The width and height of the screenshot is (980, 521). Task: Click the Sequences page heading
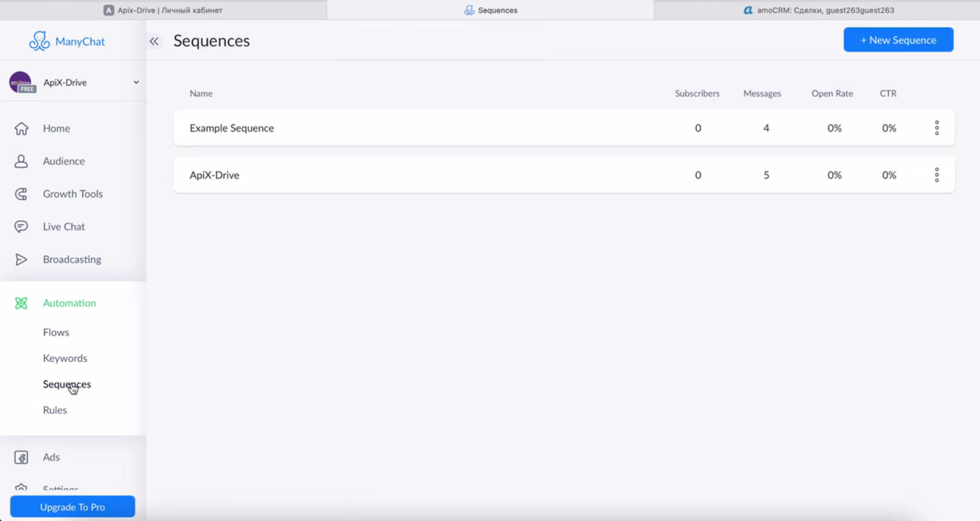coord(211,41)
